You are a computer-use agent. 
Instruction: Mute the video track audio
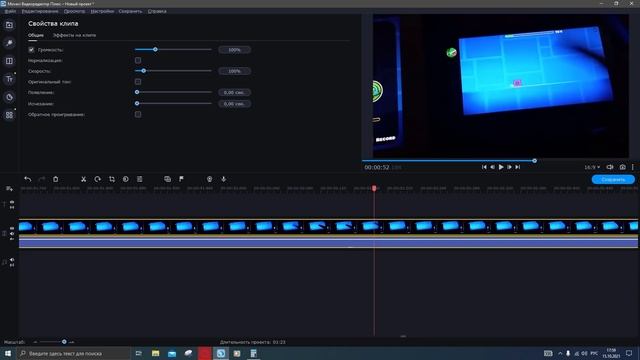point(12,234)
